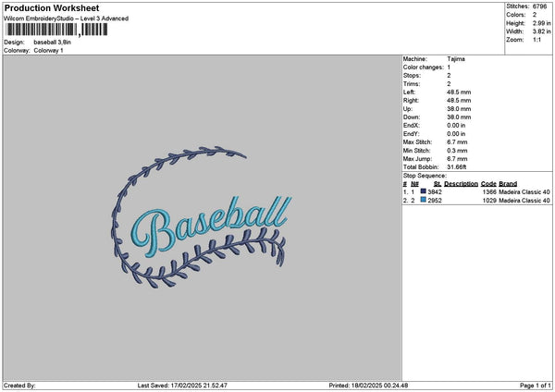
Task: Select the Code column header
Action: tap(488, 183)
